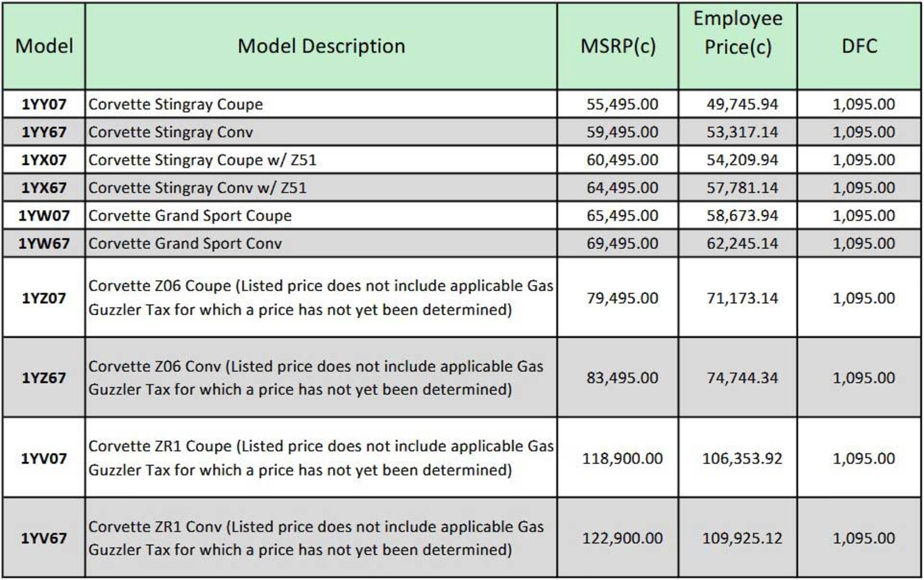Click the Model column header
924x580 pixels.
pyautogui.click(x=44, y=46)
